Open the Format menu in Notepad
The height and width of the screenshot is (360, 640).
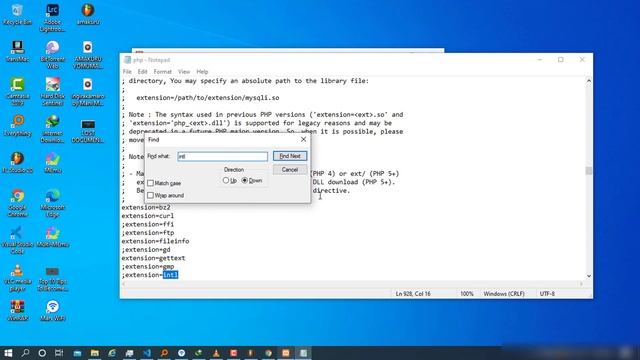coord(162,71)
